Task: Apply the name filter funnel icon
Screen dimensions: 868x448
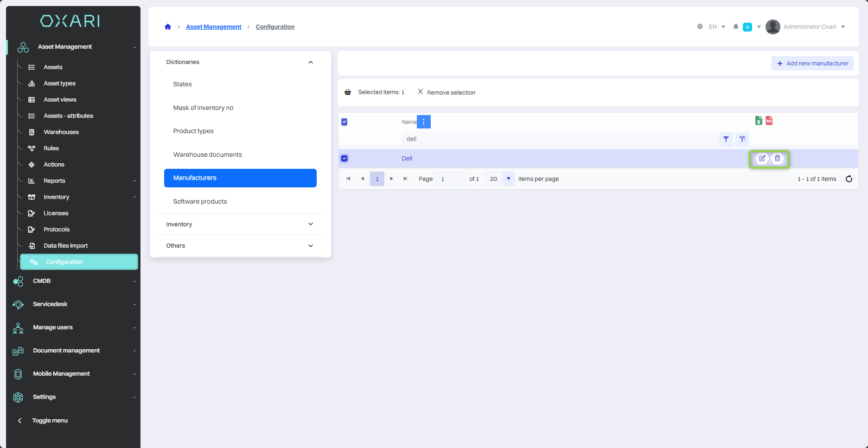Action: click(726, 139)
